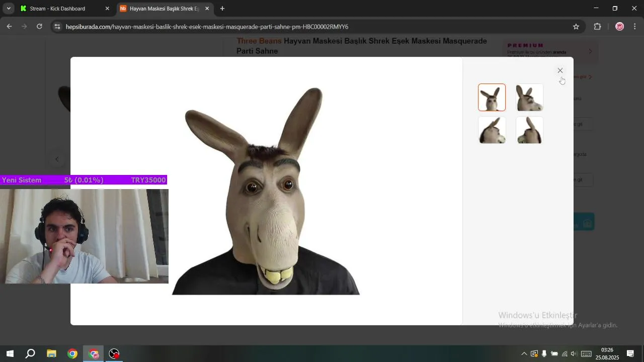This screenshot has width=644, height=362.
Task: Open the Windows Start menu
Action: point(10,354)
